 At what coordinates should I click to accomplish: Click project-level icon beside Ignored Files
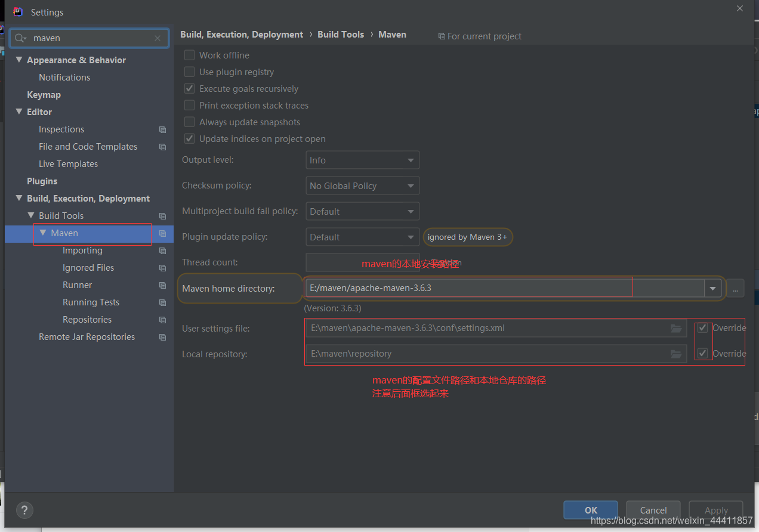click(x=162, y=268)
